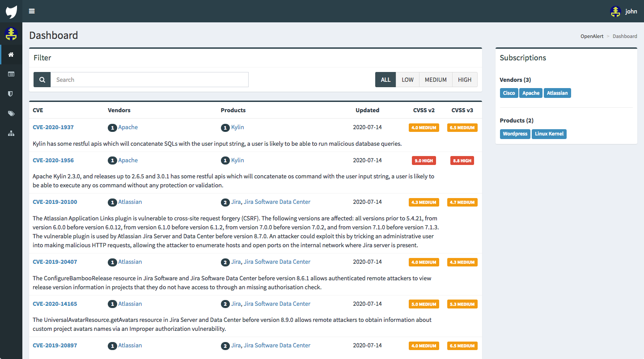
Task: Open the john user account menu
Action: 624,11
